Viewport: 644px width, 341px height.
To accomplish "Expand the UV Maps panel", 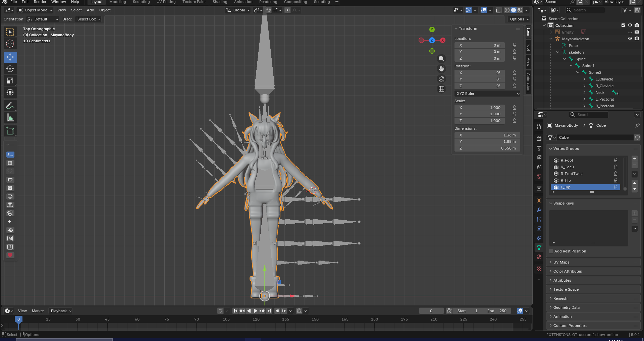I will [x=561, y=262].
